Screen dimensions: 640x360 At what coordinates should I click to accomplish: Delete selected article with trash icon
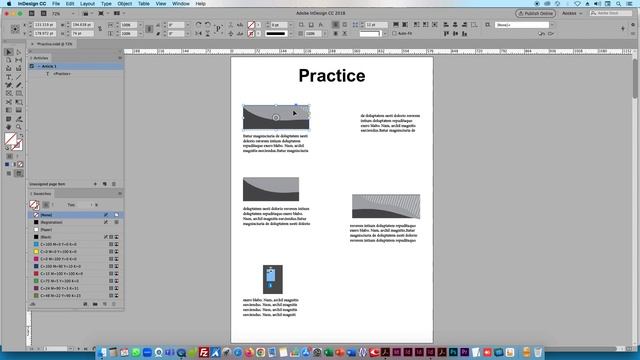coord(114,184)
